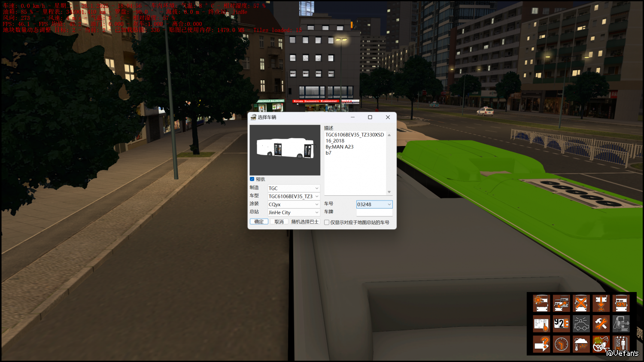
Task: Click the grey fuel pump icon
Action: pyautogui.click(x=621, y=324)
